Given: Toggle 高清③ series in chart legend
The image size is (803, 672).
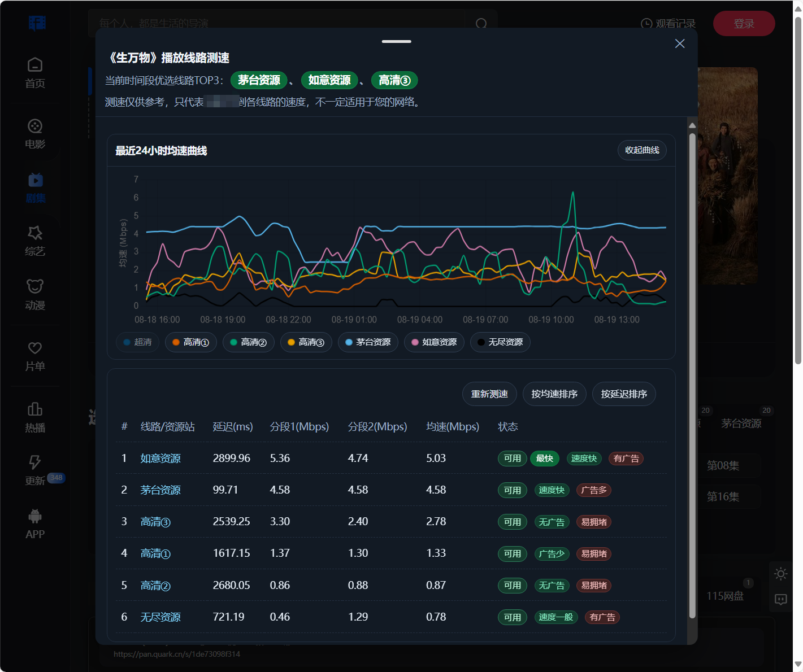Looking at the screenshot, I should click(306, 342).
